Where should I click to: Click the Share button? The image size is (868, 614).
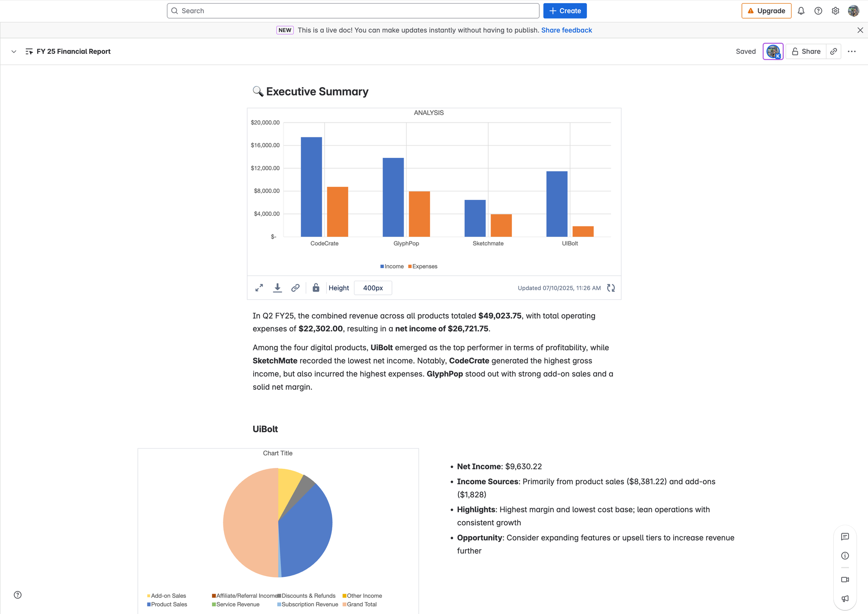click(x=806, y=52)
